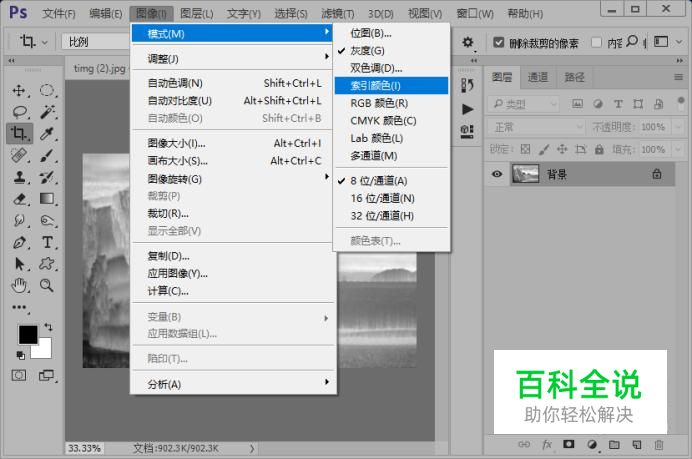Create a new layer
The image size is (692, 459).
(636, 444)
